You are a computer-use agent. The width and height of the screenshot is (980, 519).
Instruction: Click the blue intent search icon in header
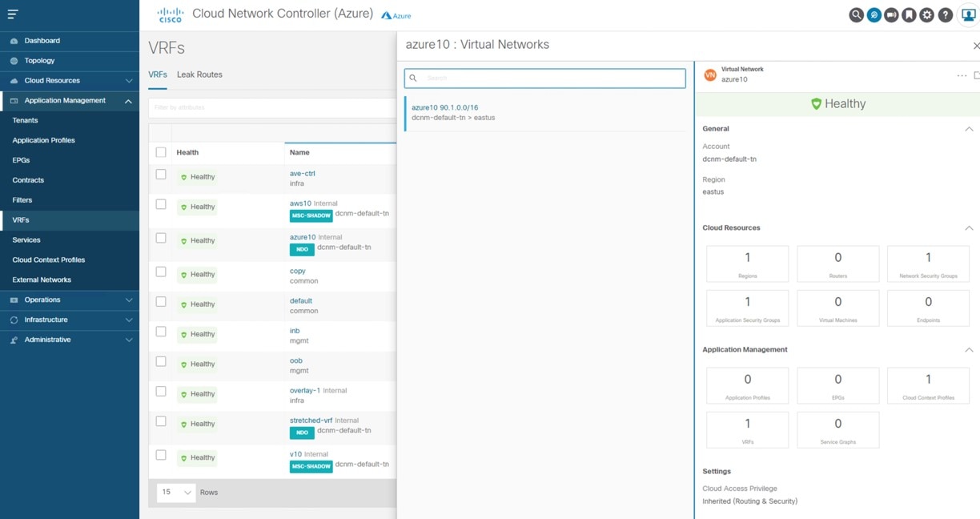click(x=874, y=15)
